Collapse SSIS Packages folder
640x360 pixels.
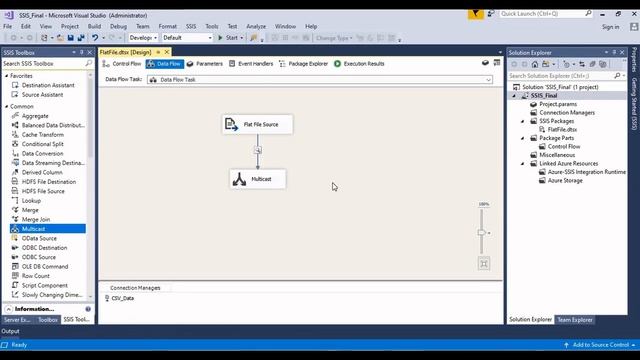pyautogui.click(x=522, y=121)
